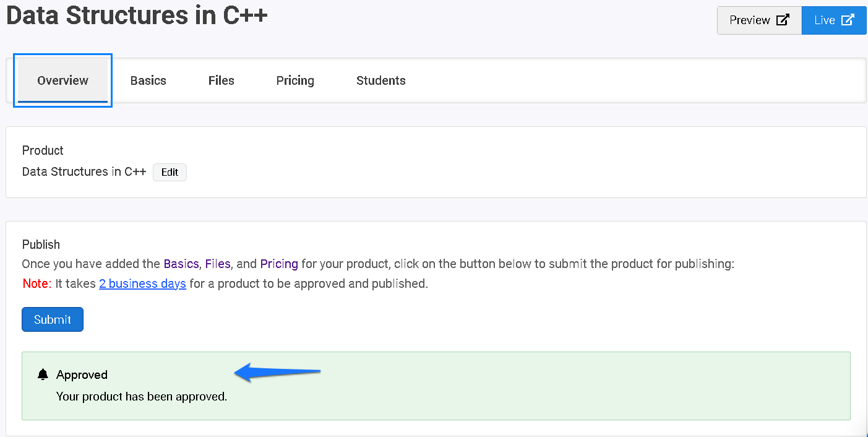Click the Approved heading text
The height and width of the screenshot is (437, 868).
[82, 375]
